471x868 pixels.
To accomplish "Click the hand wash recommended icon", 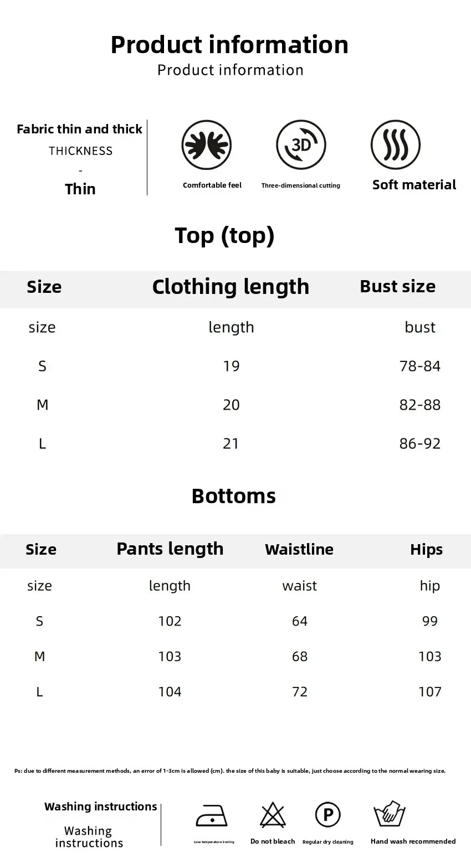I will coord(390,814).
